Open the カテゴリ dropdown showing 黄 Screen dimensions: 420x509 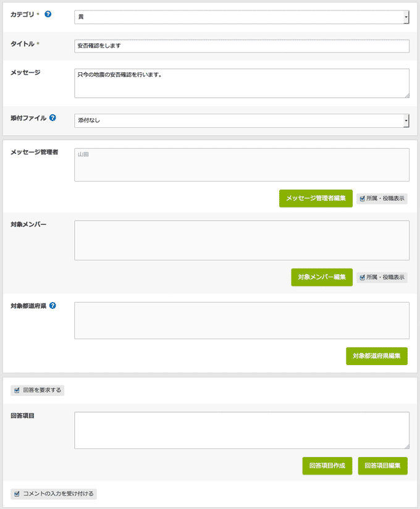coord(241,17)
